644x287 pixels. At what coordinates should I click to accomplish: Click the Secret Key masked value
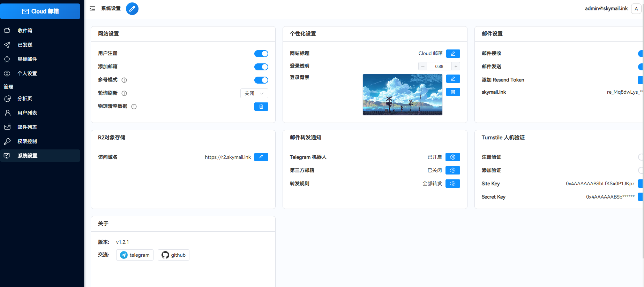point(611,197)
